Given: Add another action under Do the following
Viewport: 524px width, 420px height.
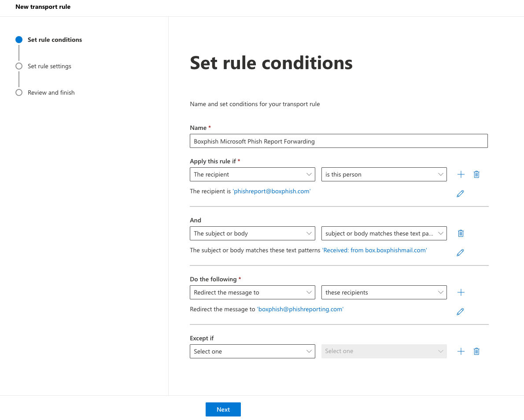Looking at the screenshot, I should (461, 292).
